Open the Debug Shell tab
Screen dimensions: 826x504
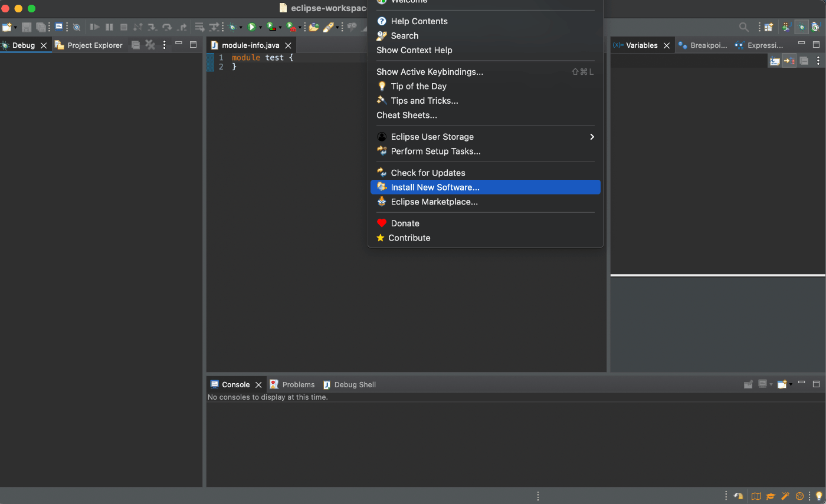349,384
